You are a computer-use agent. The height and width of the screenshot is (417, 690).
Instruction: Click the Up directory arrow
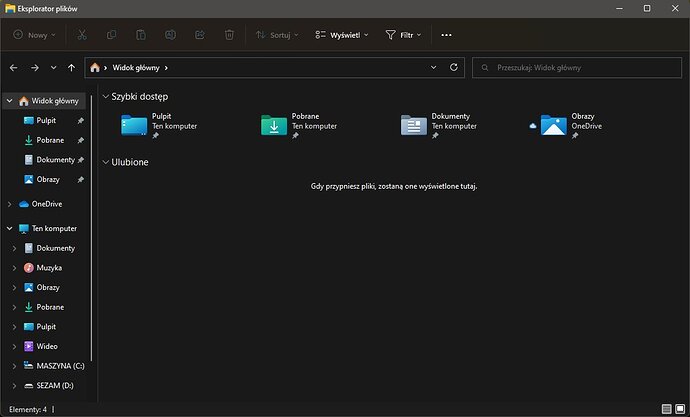pos(71,68)
